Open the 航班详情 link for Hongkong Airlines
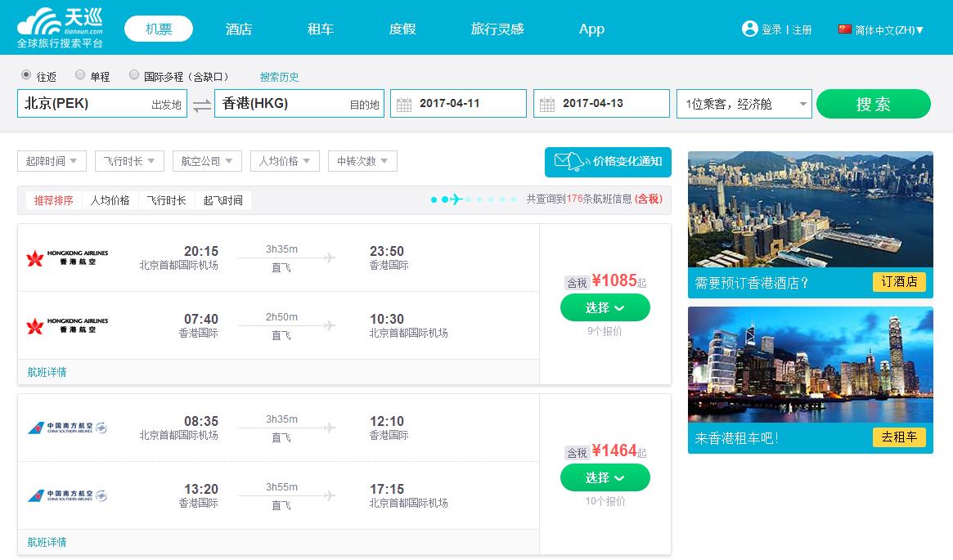This screenshot has width=953, height=560. click(x=45, y=371)
